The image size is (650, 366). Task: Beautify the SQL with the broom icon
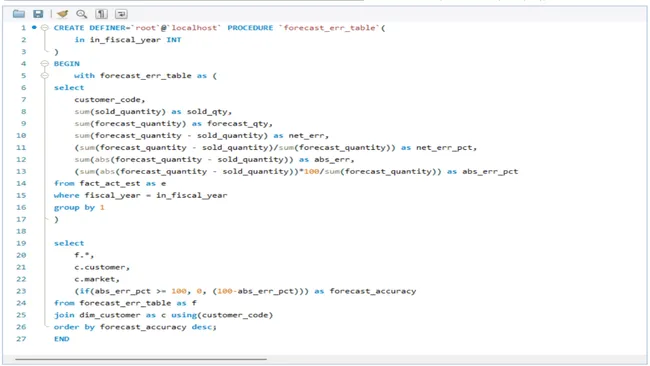63,14
